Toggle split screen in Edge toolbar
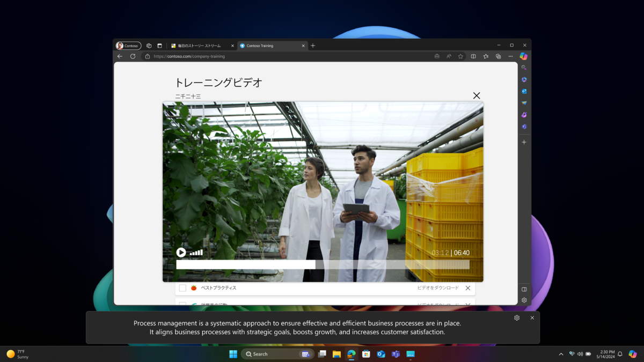This screenshot has width=644, height=362. 473,56
